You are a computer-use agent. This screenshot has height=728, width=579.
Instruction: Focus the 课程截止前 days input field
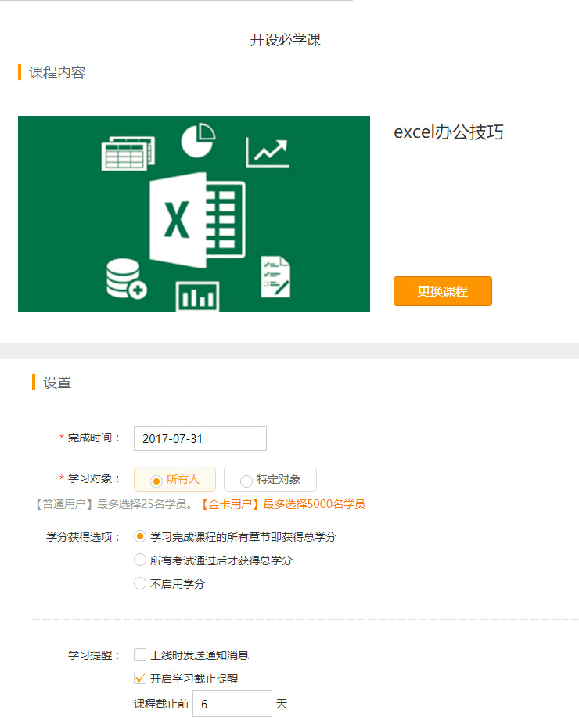pos(232,704)
